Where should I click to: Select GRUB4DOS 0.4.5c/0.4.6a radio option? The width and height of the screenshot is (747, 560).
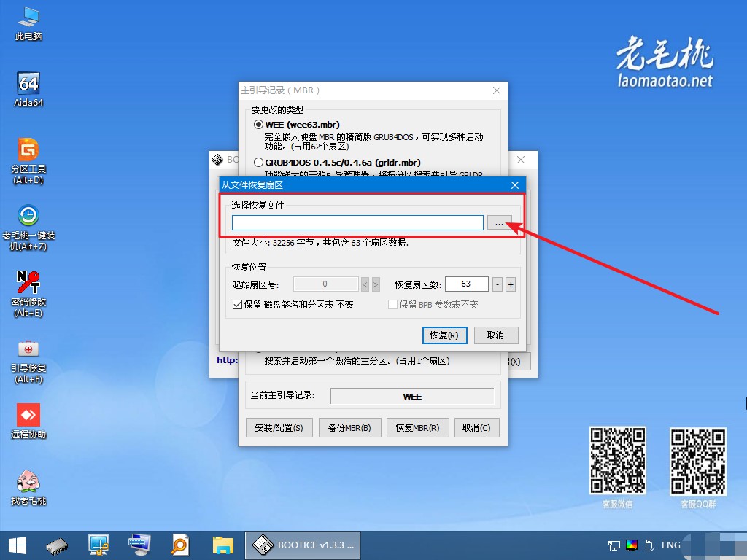pyautogui.click(x=259, y=163)
